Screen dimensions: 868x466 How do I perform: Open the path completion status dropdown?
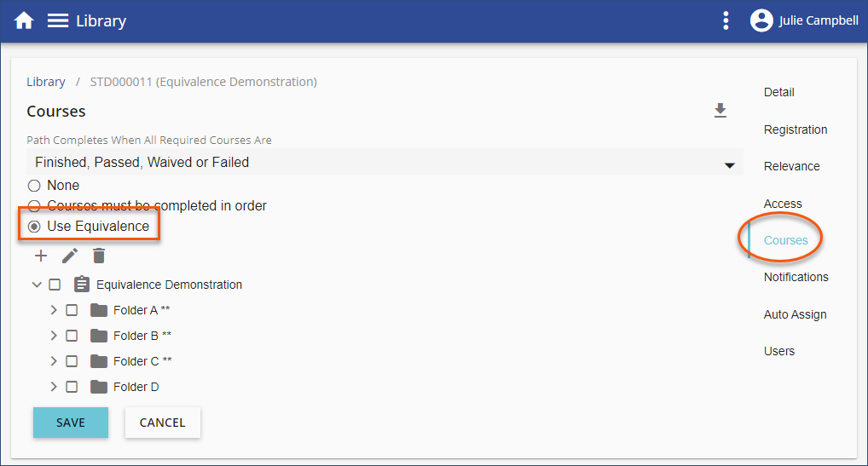click(385, 162)
